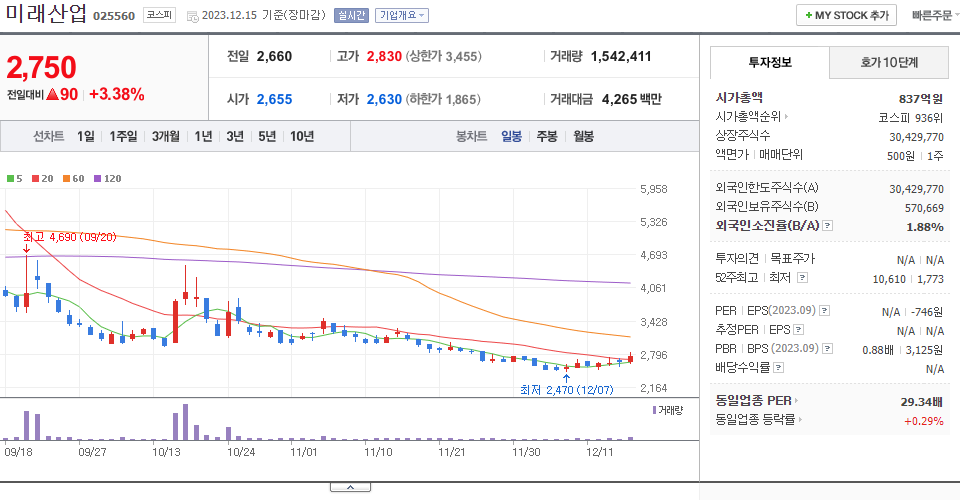Click the help icon next to PER EPS(2023.09)
This screenshot has height=500, width=960.
(825, 311)
